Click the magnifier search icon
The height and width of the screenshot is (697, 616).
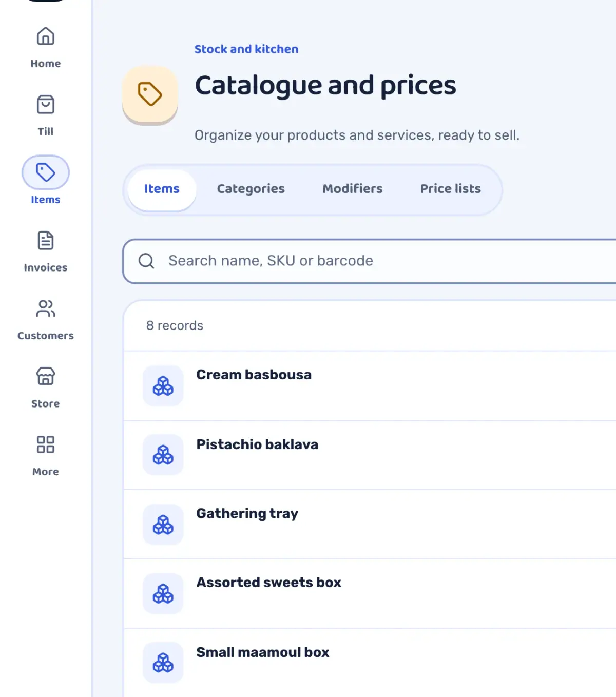146,261
